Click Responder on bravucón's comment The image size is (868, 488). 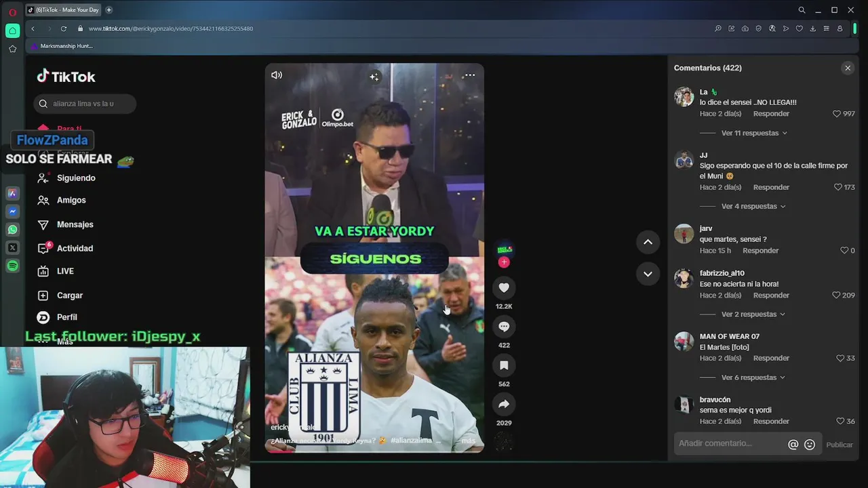pos(771,422)
